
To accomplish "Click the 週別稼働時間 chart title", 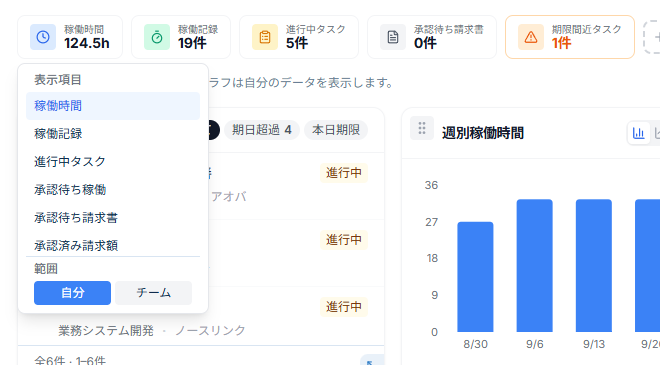I will point(483,133).
